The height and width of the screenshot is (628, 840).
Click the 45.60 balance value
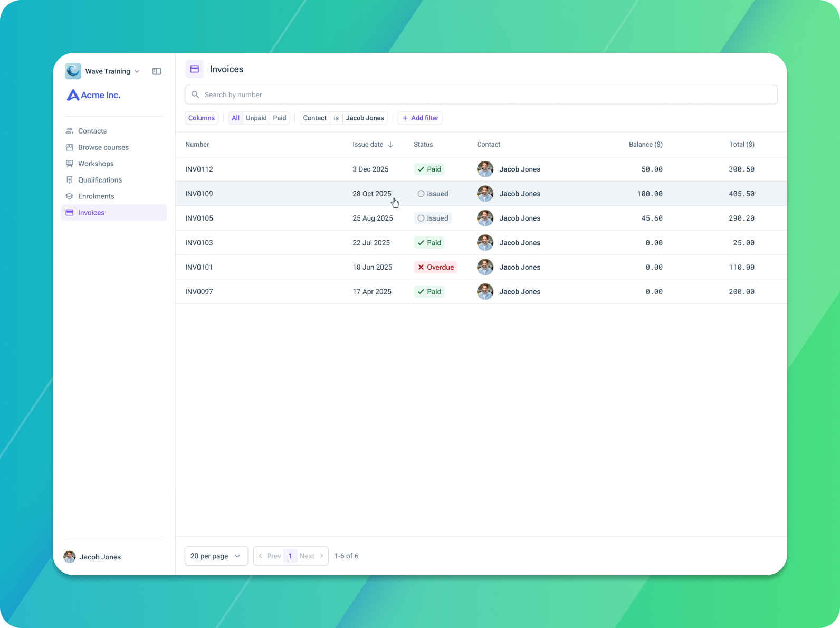coord(652,218)
